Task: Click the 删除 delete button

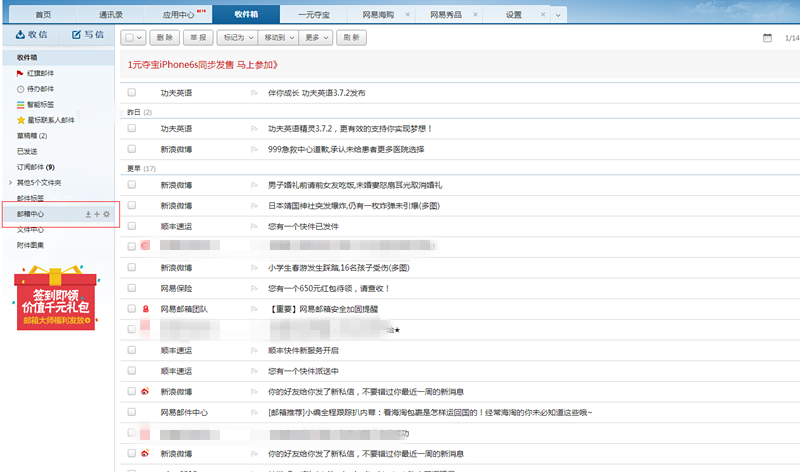Action: click(164, 38)
